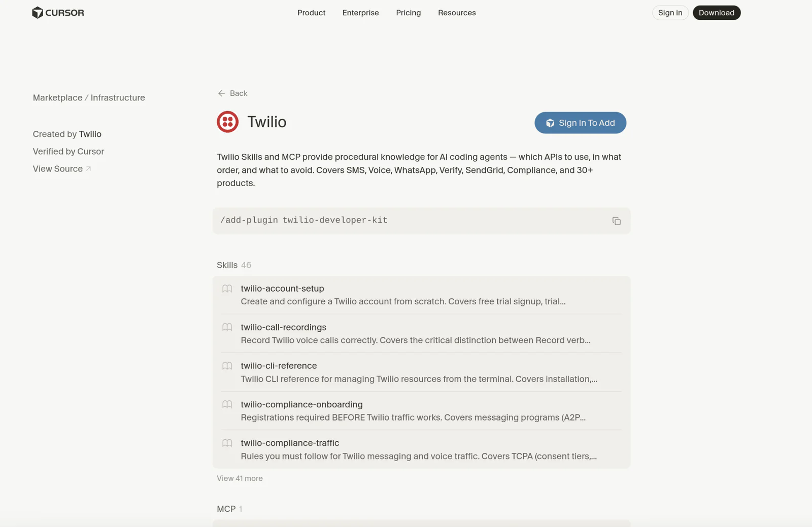Click the Skills 46 section heading
The width and height of the screenshot is (812, 527).
click(x=234, y=265)
